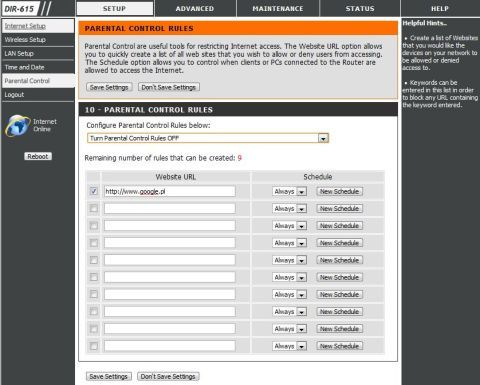Select Parental Control in the sidebar

click(x=38, y=81)
